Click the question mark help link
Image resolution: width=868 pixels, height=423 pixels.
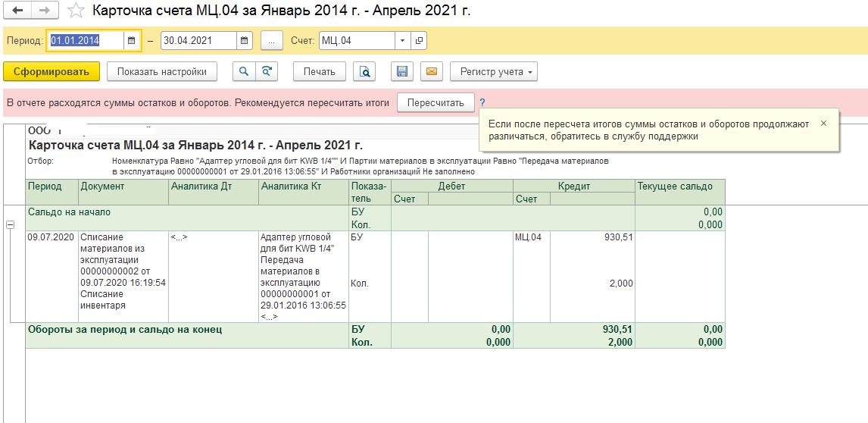482,102
